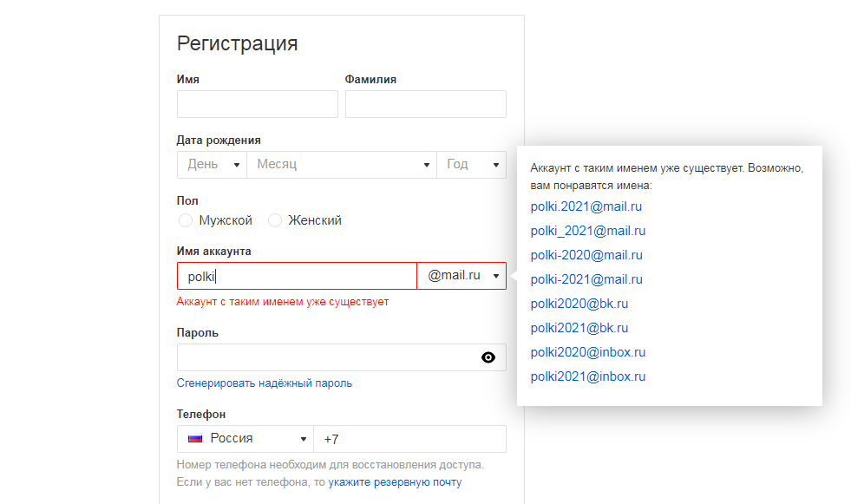Viewport: 851px width, 504px height.
Task: Open the Россия country code dropdown
Action: click(245, 438)
